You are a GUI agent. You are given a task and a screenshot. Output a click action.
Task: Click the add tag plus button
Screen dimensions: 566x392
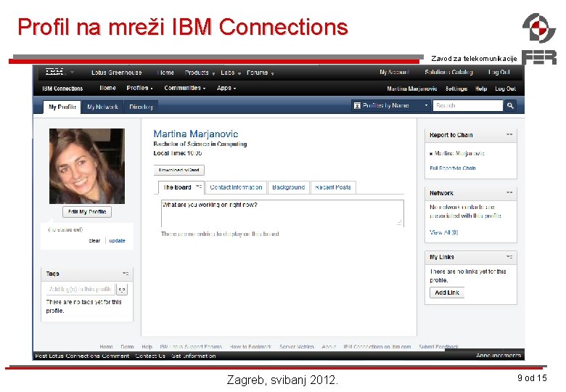[122, 289]
